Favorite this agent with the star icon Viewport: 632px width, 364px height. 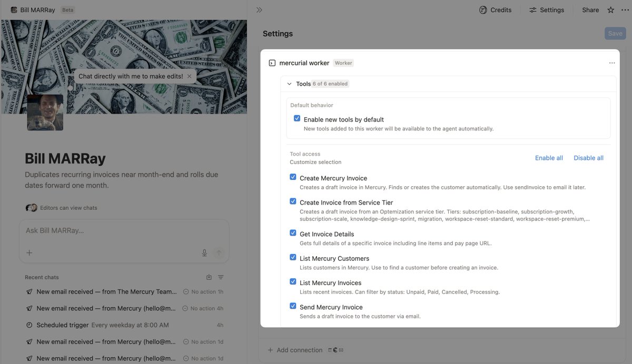point(611,10)
